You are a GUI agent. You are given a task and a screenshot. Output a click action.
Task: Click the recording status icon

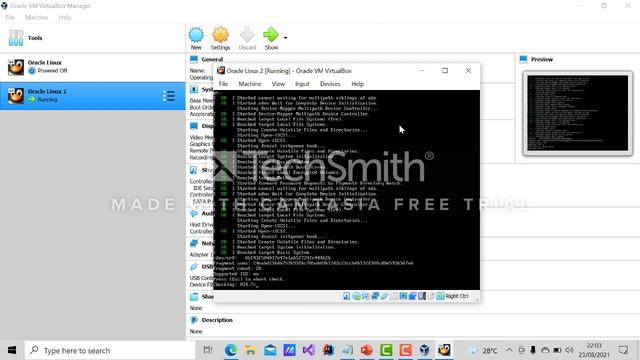click(x=412, y=296)
